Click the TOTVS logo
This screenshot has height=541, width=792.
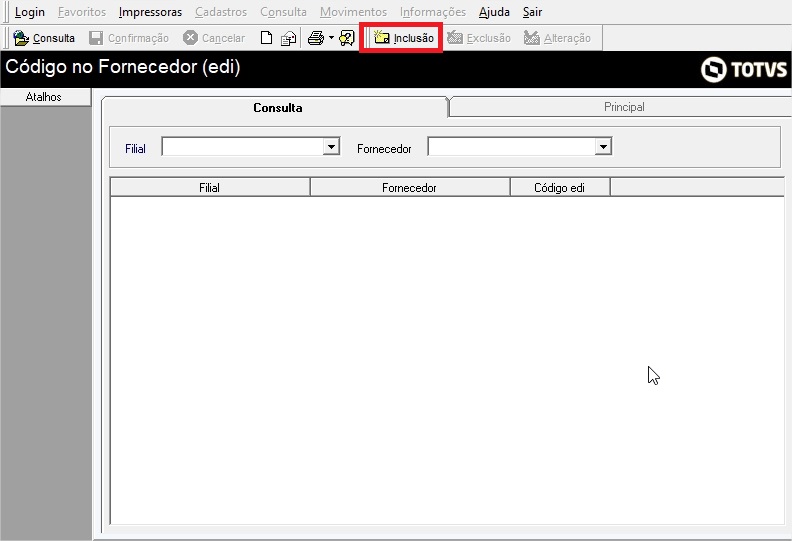tap(744, 69)
